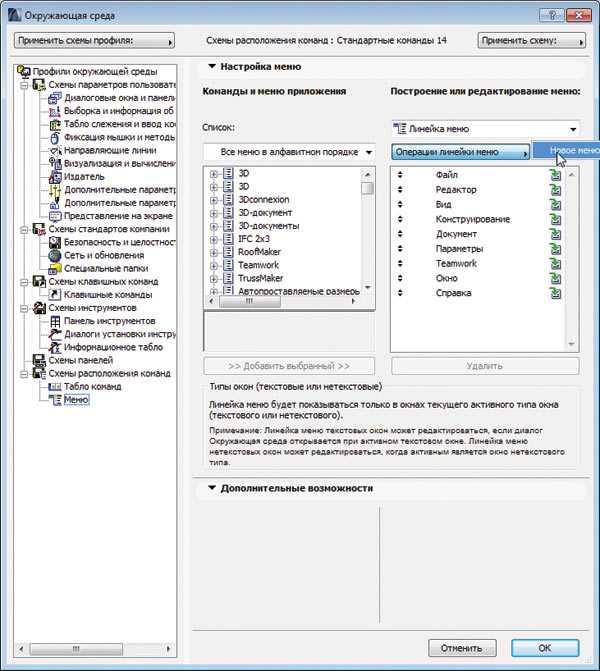
Task: Expand the 3Dconnexion menu node
Action: point(214,200)
